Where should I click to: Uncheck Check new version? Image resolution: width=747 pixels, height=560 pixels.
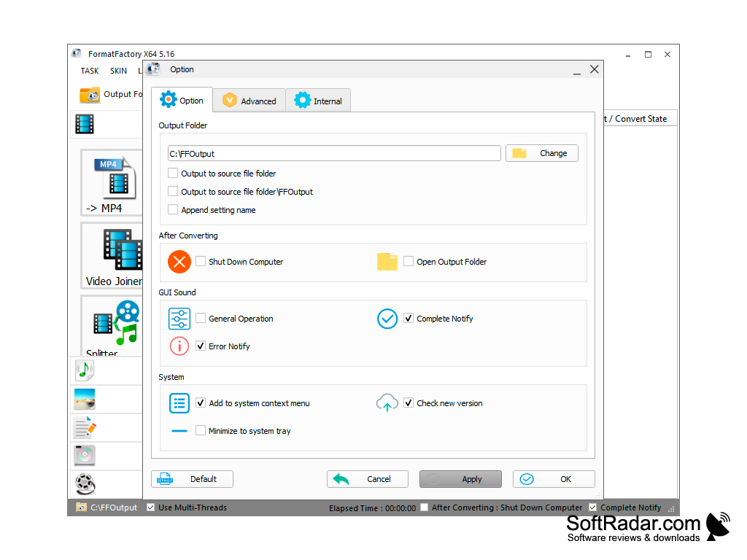pos(409,402)
